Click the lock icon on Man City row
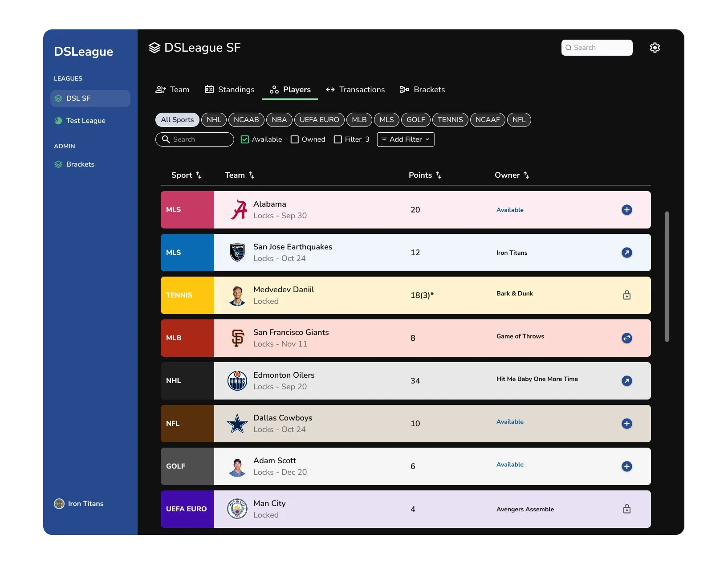The width and height of the screenshot is (728, 563). (x=626, y=509)
